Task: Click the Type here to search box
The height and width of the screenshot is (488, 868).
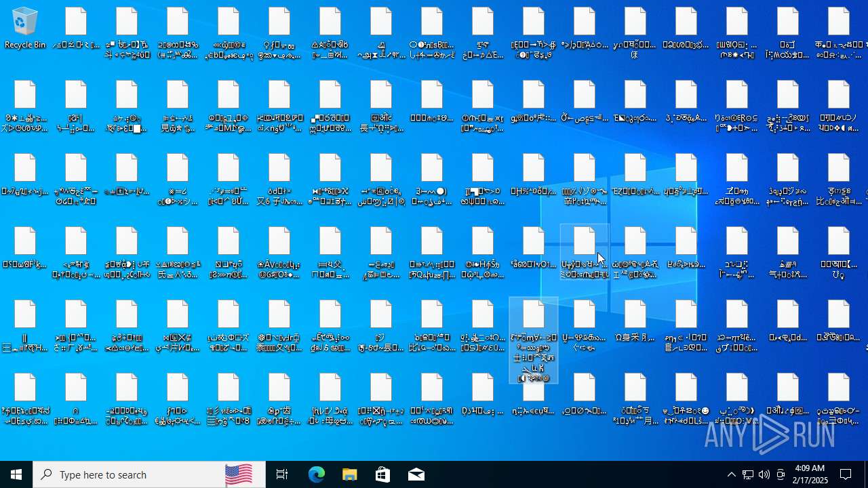Action: (149, 474)
